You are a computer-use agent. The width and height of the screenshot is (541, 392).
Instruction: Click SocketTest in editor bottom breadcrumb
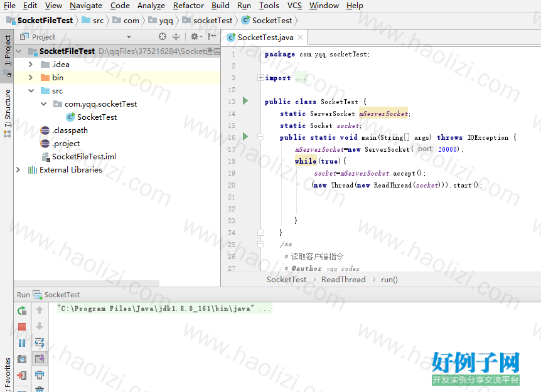pos(286,280)
